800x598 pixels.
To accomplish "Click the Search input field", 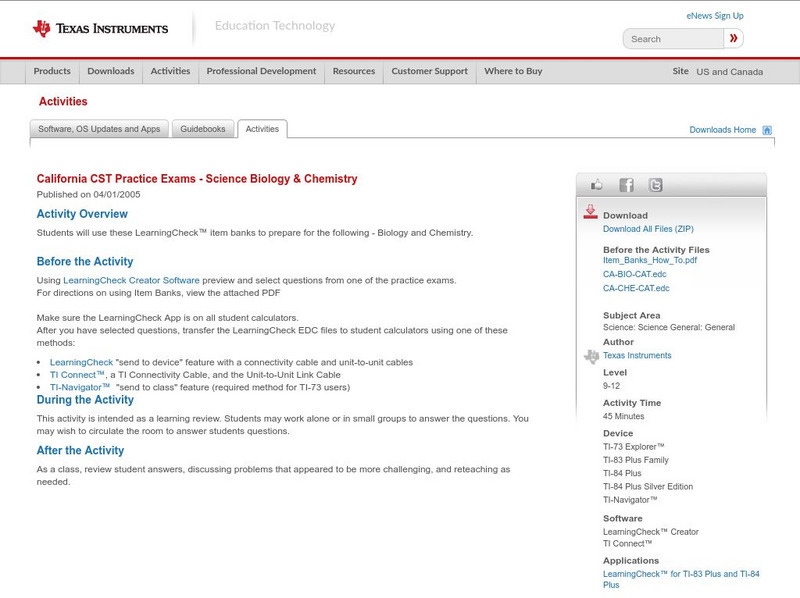I will click(670, 38).
